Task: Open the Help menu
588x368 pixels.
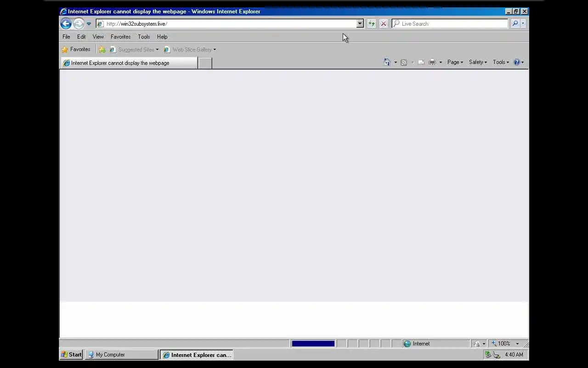Action: click(x=162, y=37)
